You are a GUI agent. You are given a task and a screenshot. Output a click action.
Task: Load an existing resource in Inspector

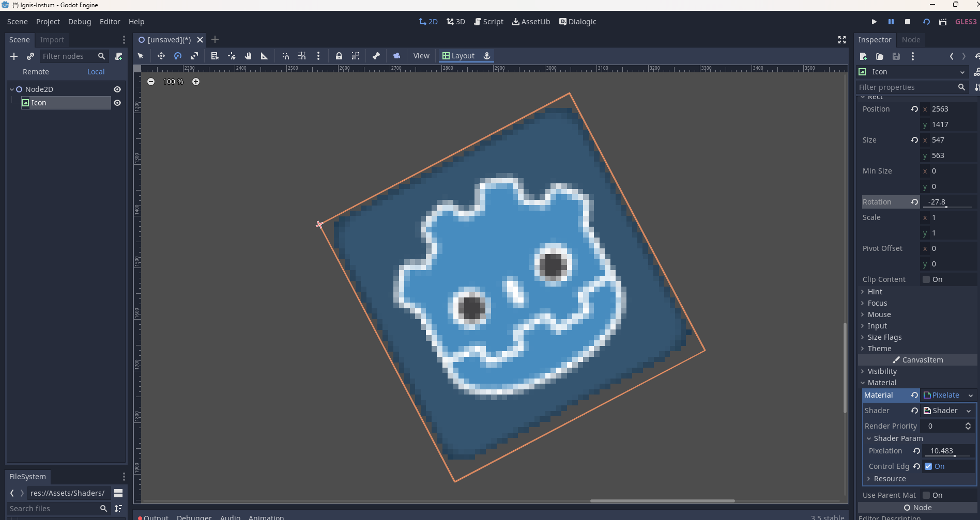880,56
